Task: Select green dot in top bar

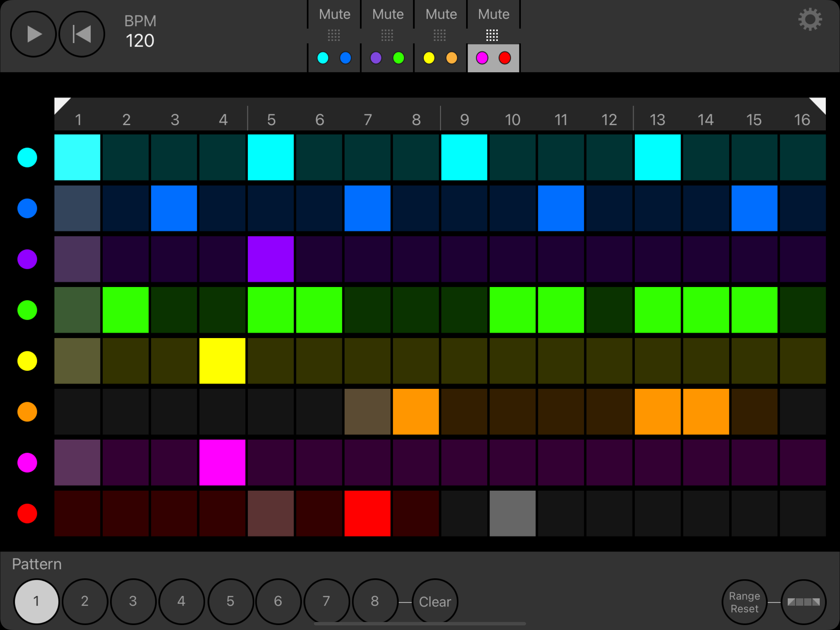Action: coord(399,58)
